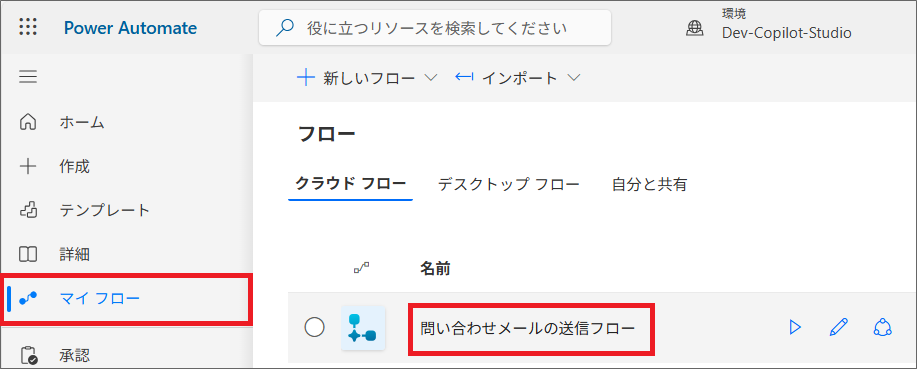Screen dimensions: 917x369
Task: Switch to the デスクトップ フロー tab
Action: 509,185
